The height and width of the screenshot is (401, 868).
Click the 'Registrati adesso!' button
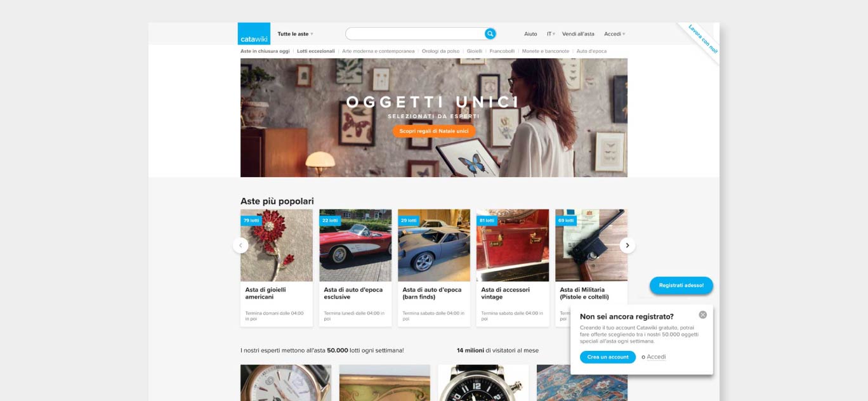681,286
